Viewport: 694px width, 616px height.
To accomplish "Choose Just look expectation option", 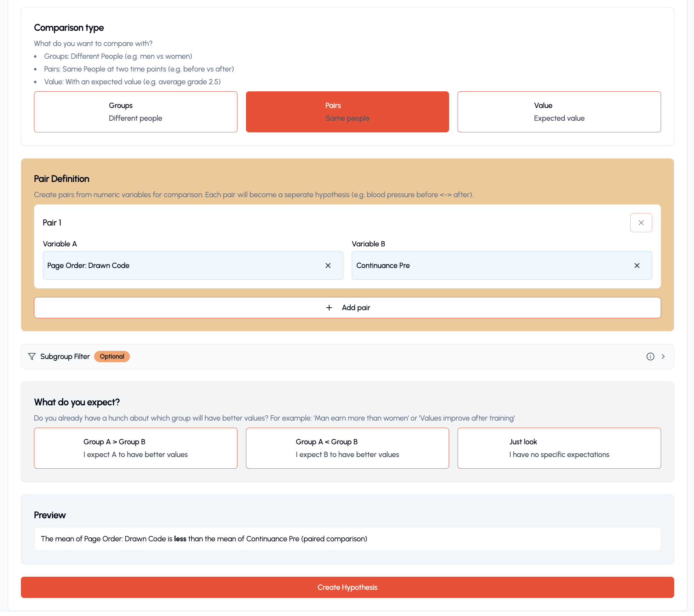I will [559, 448].
